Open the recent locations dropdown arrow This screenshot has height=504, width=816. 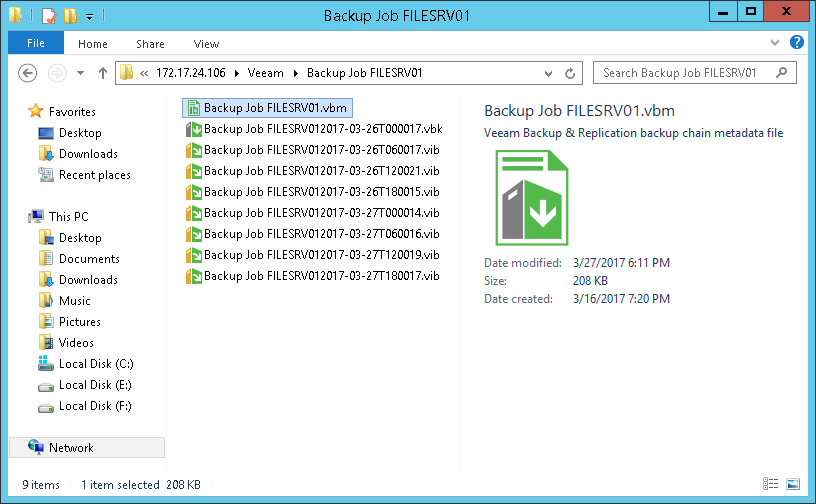pyautogui.click(x=80, y=73)
